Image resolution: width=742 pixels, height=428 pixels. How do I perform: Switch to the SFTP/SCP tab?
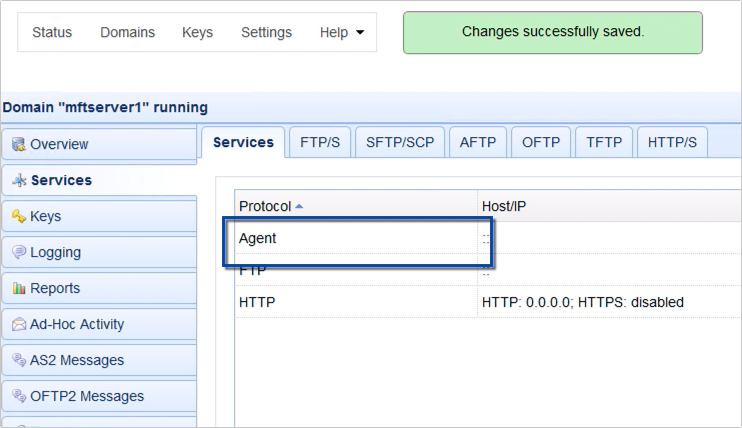click(400, 143)
